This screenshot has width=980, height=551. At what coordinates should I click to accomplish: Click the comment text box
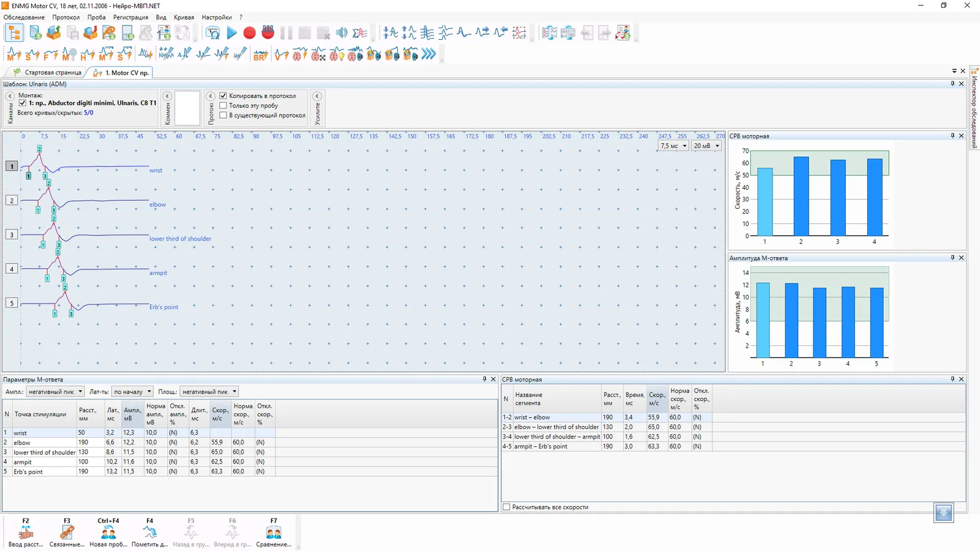tap(187, 108)
